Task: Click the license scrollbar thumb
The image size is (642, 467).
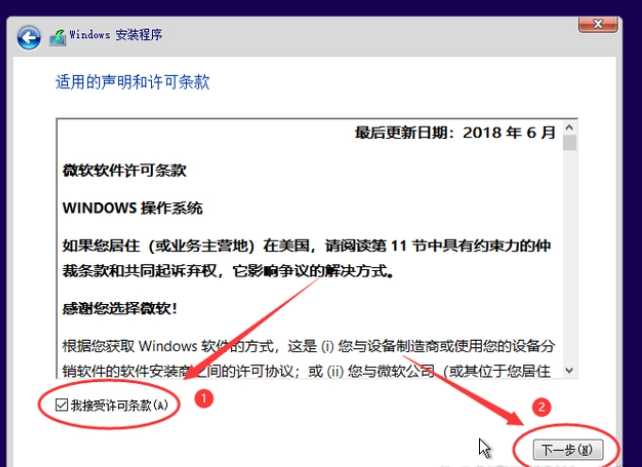Action: pos(569,143)
